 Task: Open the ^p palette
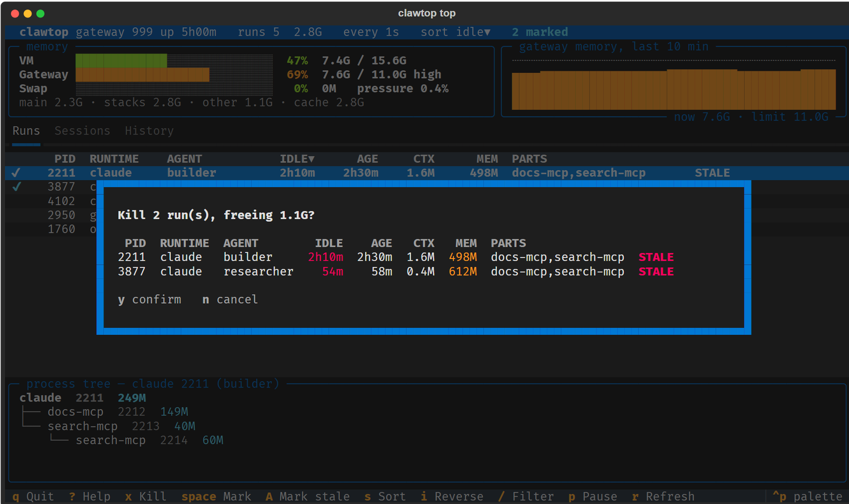(x=808, y=496)
